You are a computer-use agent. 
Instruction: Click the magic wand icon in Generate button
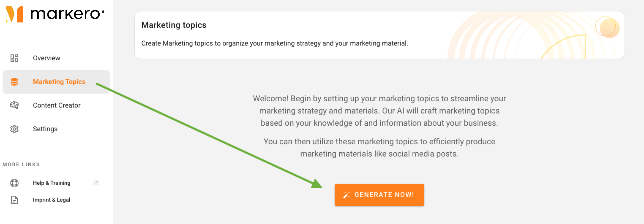tap(347, 195)
